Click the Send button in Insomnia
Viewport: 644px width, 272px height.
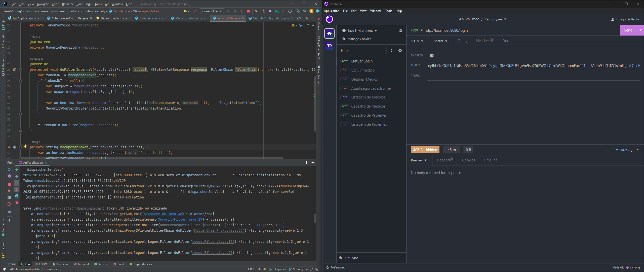pyautogui.click(x=628, y=30)
